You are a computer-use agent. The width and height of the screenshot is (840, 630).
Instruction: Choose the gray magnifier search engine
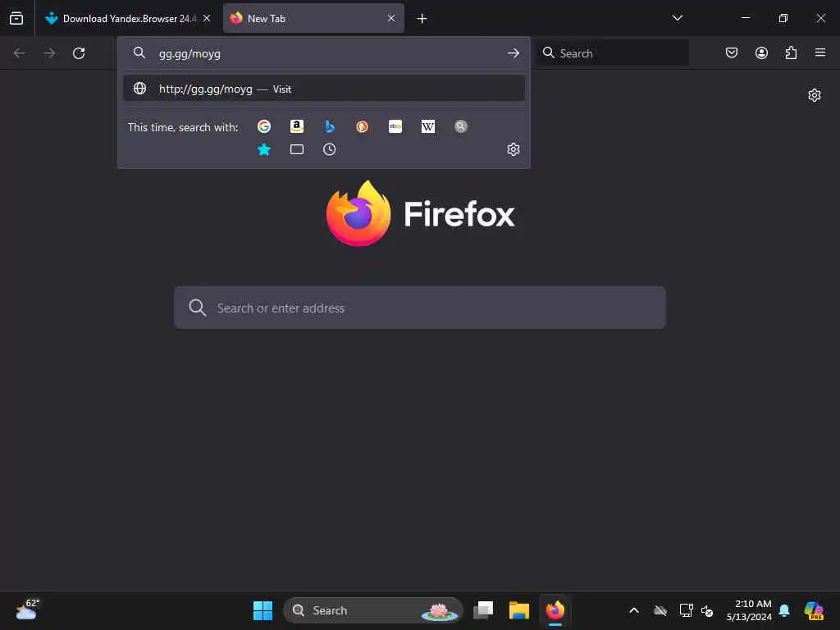pos(461,126)
